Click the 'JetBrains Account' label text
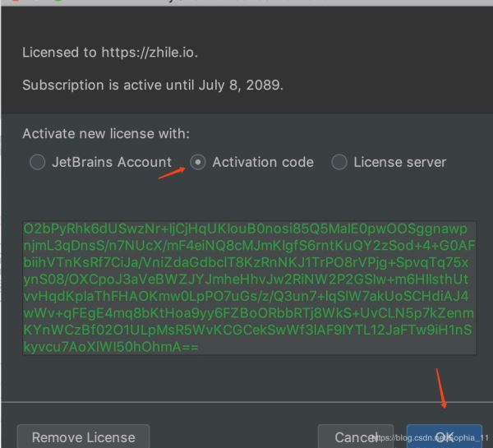This screenshot has height=448, width=493. click(112, 162)
